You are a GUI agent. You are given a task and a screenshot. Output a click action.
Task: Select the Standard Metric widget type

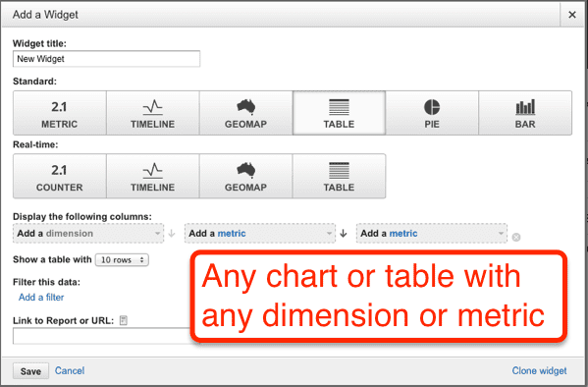[x=60, y=113]
